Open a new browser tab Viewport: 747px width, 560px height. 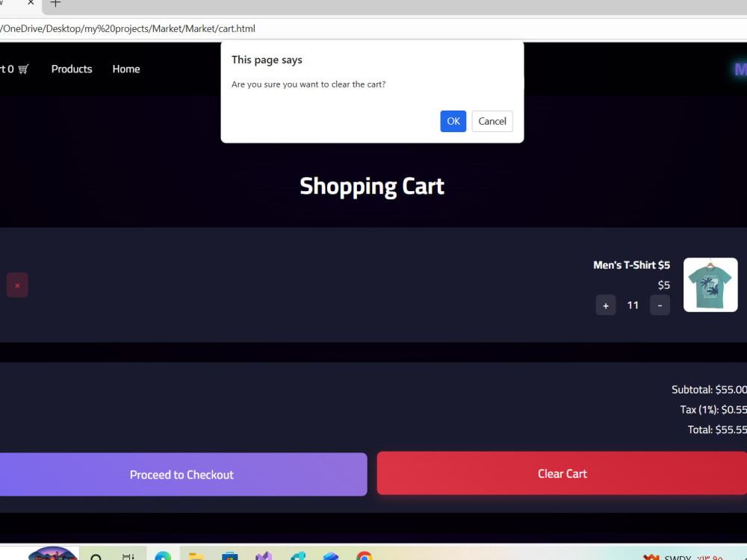[x=55, y=3]
